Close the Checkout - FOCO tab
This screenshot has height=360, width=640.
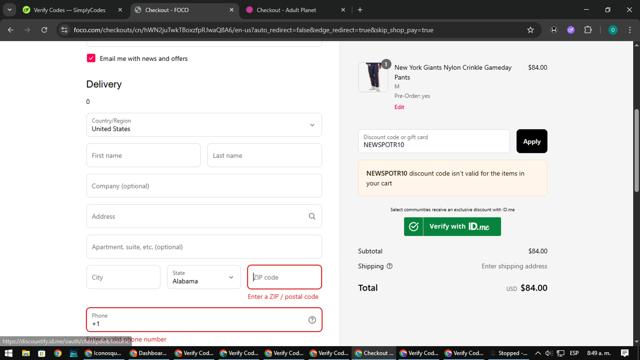click(x=231, y=10)
